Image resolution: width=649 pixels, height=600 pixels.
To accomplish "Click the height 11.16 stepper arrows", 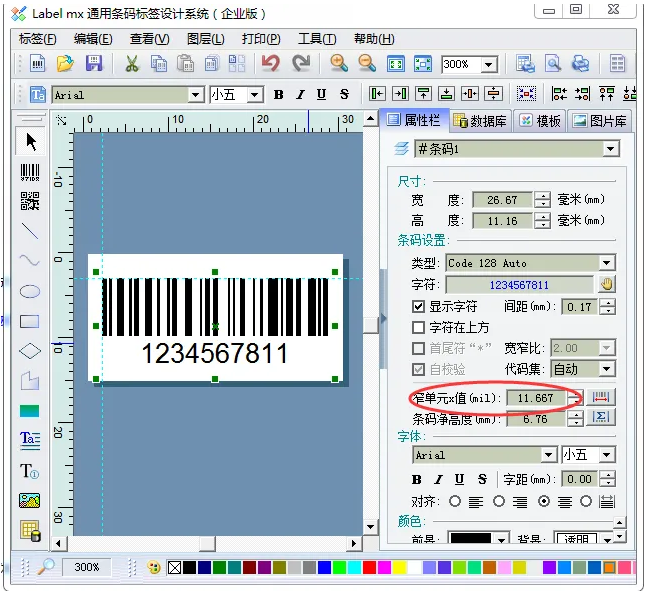I will click(542, 221).
